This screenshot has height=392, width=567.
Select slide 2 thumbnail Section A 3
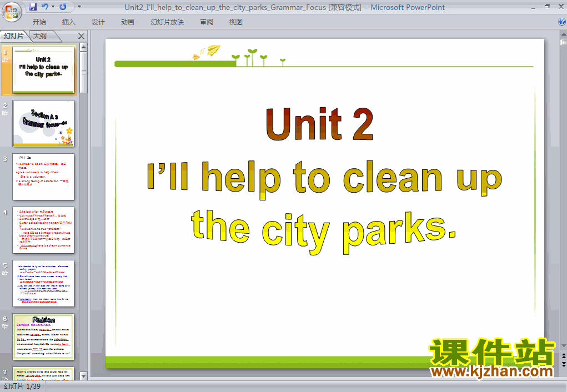(43, 123)
